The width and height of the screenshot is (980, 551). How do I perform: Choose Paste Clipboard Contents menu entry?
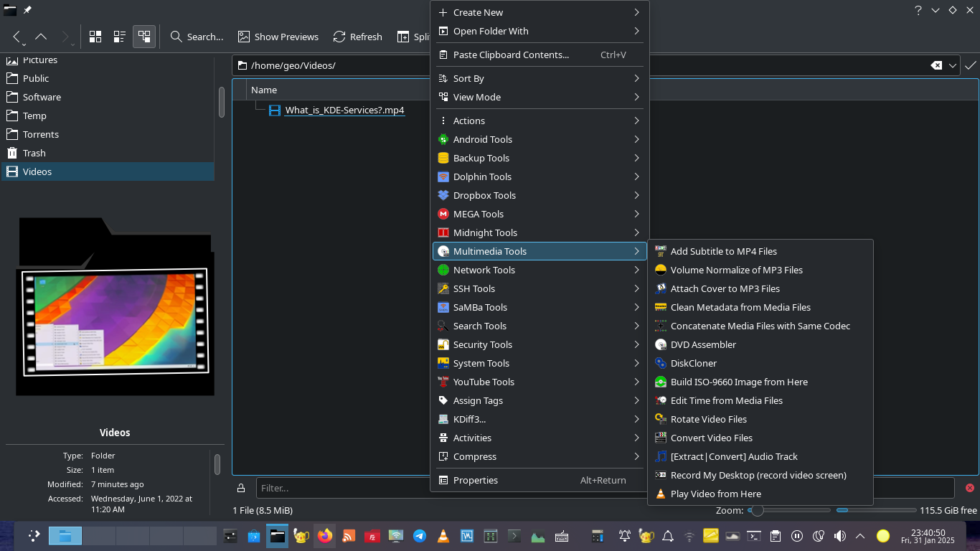tap(540, 55)
